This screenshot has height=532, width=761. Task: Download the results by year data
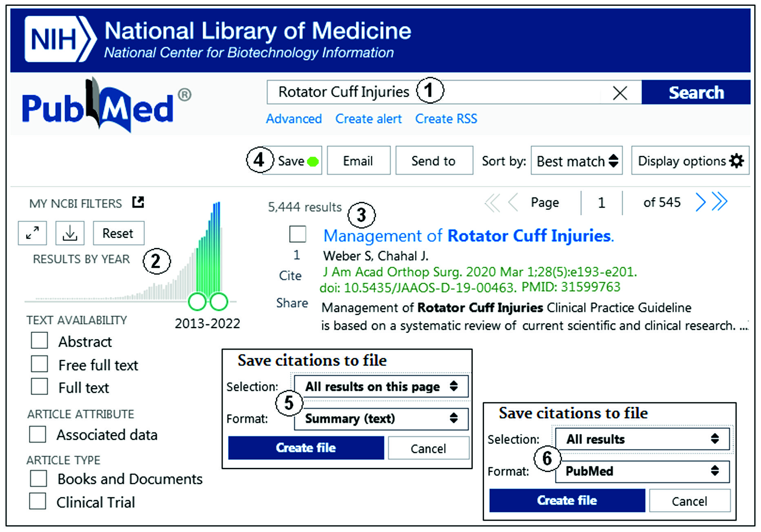point(70,233)
